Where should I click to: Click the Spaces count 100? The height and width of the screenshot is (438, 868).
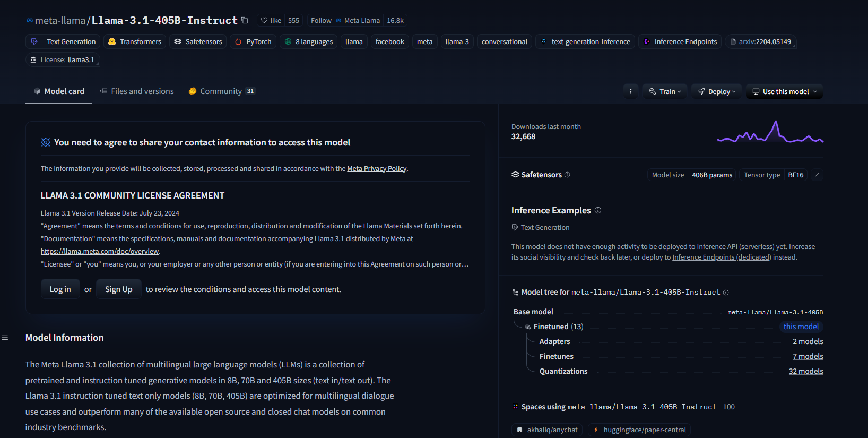point(728,407)
